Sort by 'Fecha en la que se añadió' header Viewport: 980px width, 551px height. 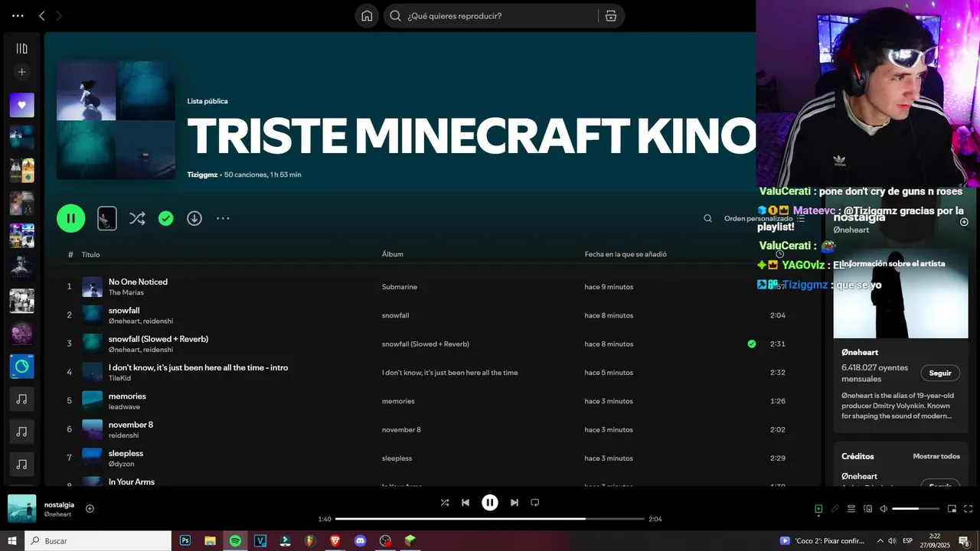(626, 254)
